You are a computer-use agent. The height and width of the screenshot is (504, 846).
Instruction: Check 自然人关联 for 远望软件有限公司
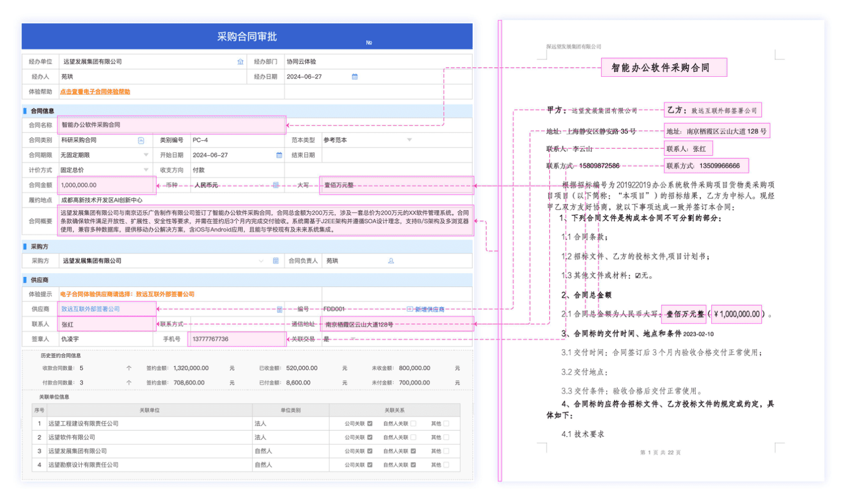tap(413, 437)
